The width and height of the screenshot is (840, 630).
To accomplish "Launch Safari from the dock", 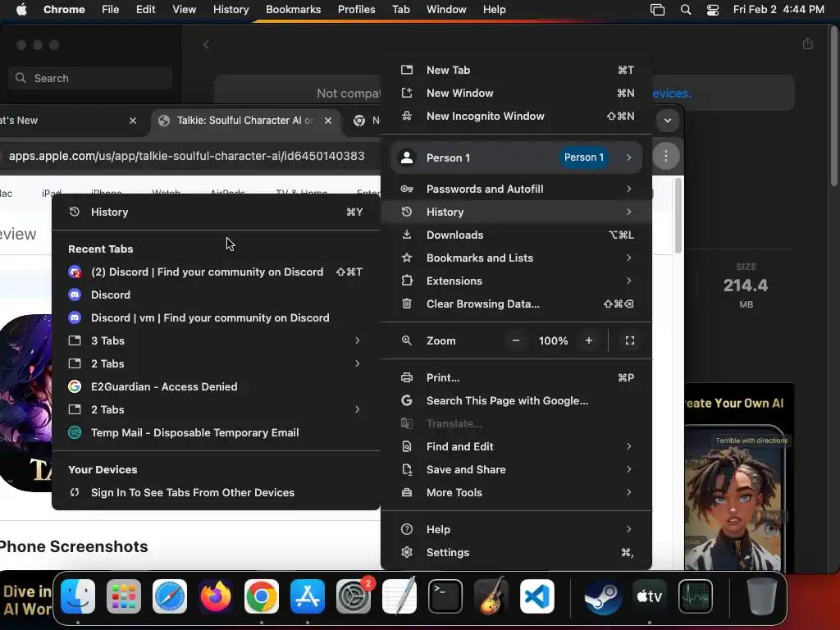I will (x=170, y=596).
